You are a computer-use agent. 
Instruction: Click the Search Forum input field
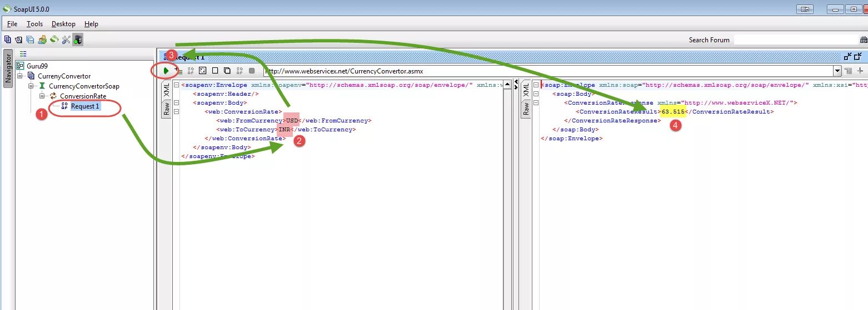point(796,40)
